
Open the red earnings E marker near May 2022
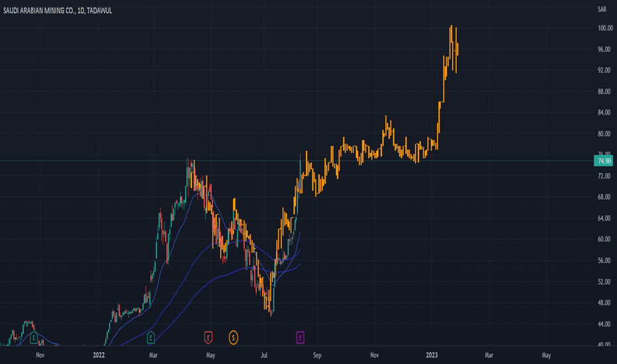tap(208, 338)
